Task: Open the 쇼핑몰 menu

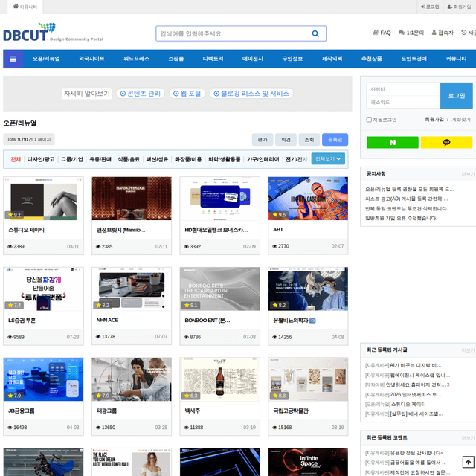Action: pyautogui.click(x=176, y=59)
